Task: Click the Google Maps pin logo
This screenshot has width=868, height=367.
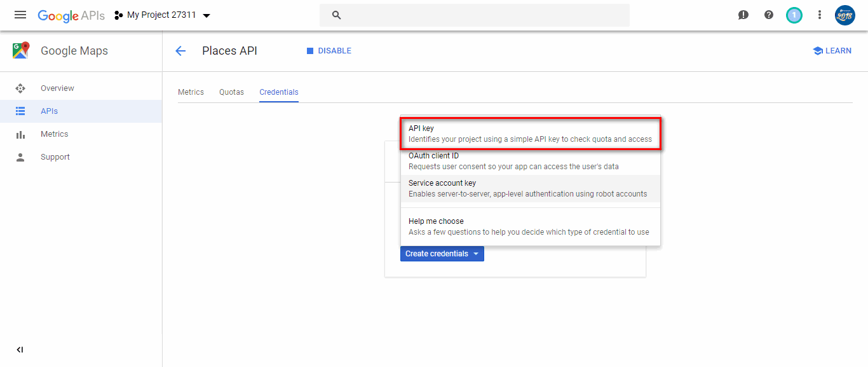Action: point(21,51)
